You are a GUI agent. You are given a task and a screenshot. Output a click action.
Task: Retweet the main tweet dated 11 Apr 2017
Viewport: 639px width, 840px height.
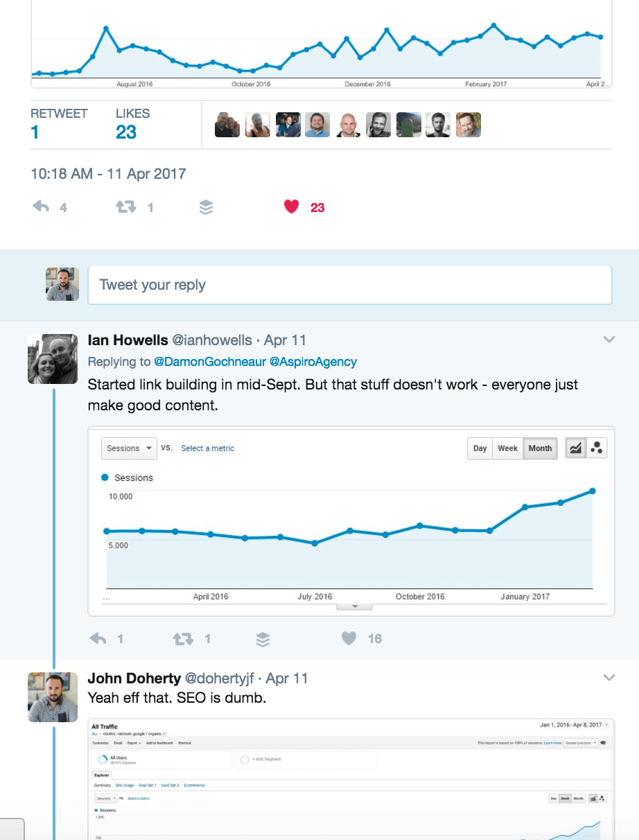pos(125,207)
